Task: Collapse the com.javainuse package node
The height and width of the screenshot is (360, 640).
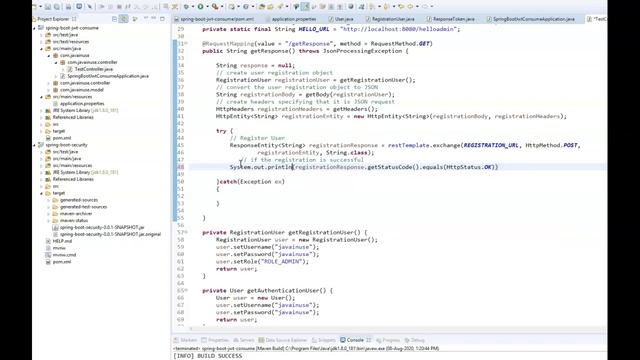Action: 49,56
